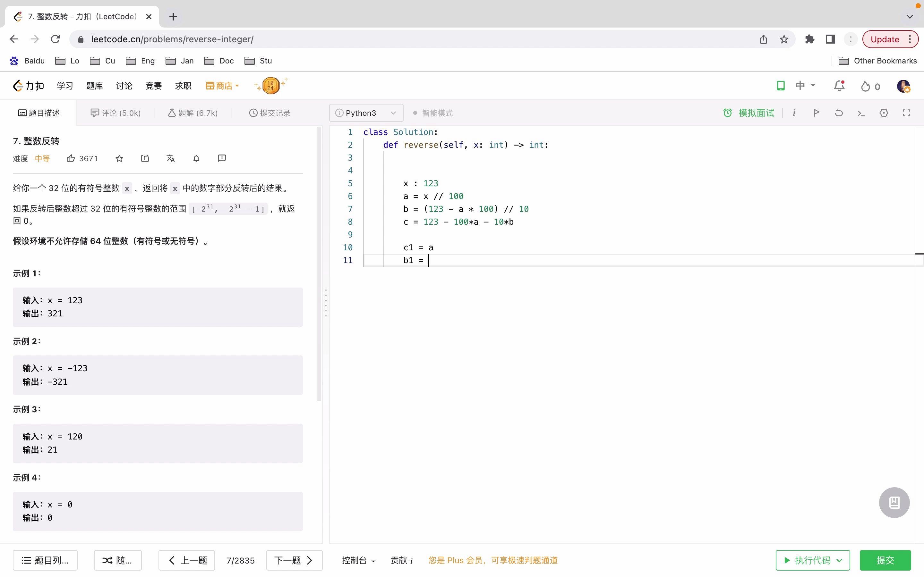Viewport: 924px width, 577px height.
Task: Reset code with the undo arrow icon
Action: point(838,113)
